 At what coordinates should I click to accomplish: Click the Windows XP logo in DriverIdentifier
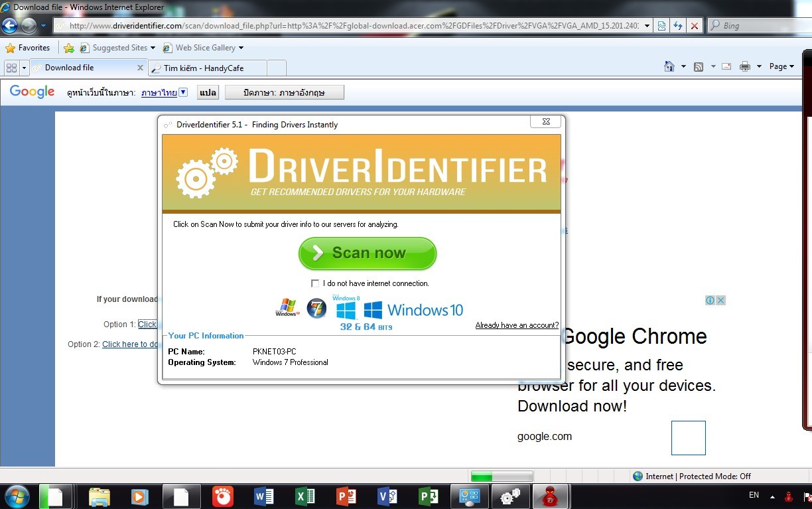pyautogui.click(x=287, y=308)
